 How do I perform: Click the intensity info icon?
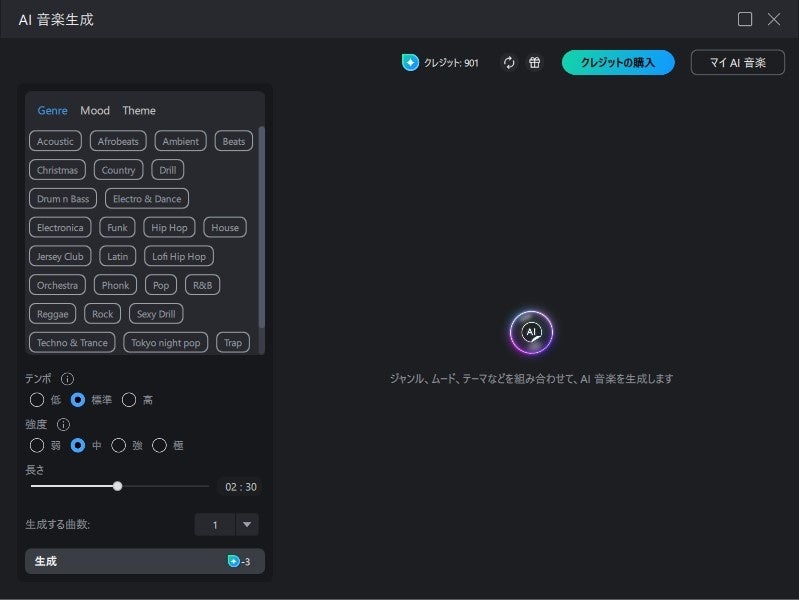(63, 424)
